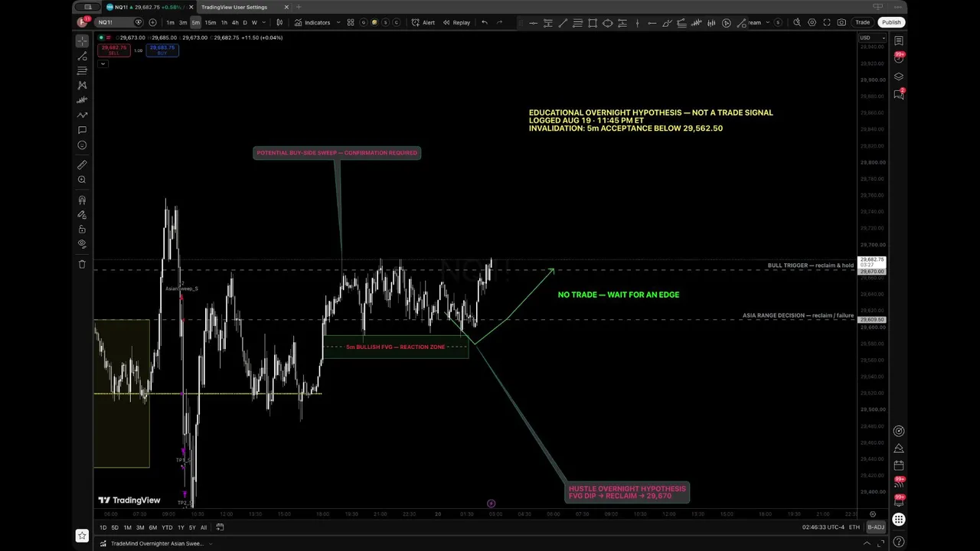Screen dimensions: 980x551
Task: Set date range to YTD
Action: 167,527
